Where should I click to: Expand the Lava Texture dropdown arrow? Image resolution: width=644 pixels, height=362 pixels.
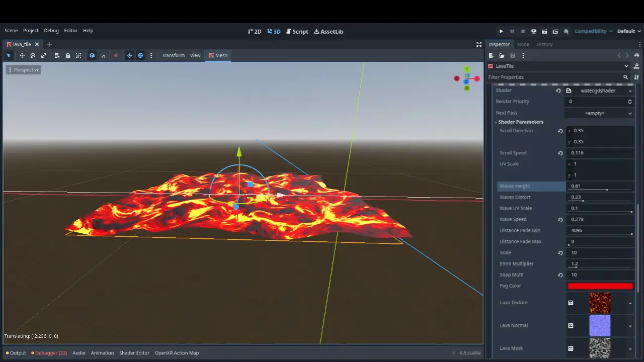click(630, 303)
